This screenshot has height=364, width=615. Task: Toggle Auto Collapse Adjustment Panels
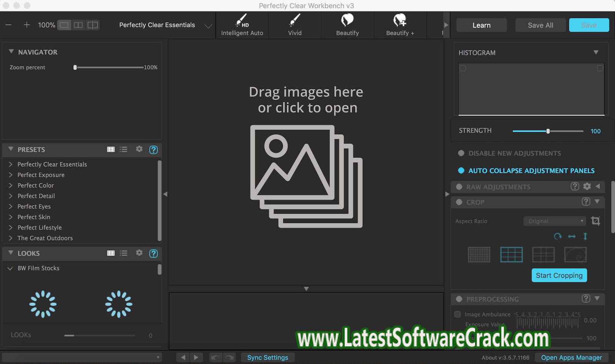(461, 171)
